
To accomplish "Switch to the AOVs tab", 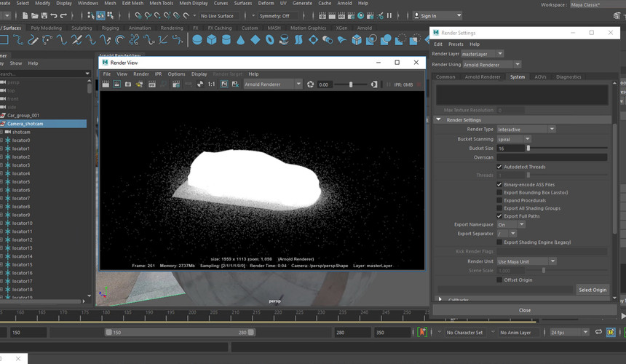I will pos(540,76).
